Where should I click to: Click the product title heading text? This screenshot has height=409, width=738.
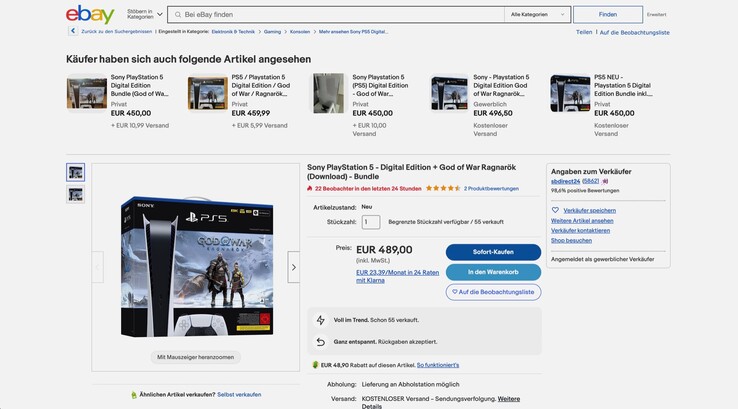(411, 172)
